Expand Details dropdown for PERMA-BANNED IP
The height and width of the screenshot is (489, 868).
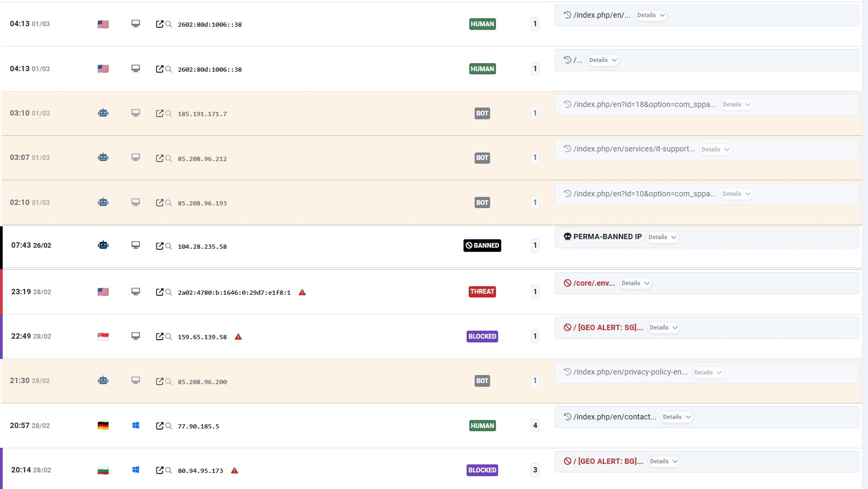pos(662,237)
